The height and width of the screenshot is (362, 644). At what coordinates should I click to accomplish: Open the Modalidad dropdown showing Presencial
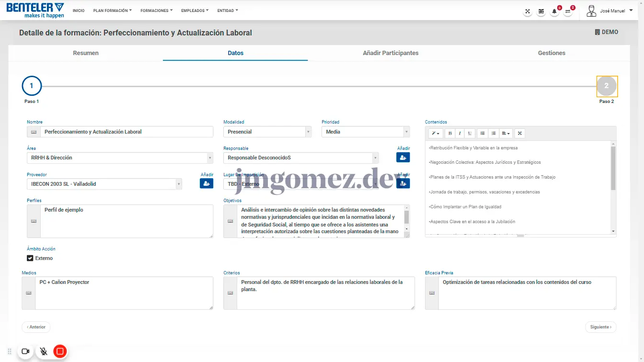(267, 132)
